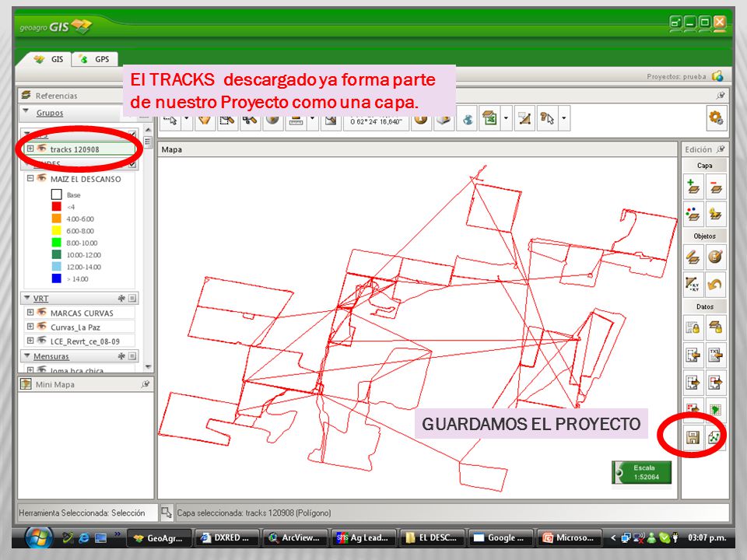Click the globe icon in the map toolbar
The width and height of the screenshot is (747, 560).
click(x=468, y=119)
